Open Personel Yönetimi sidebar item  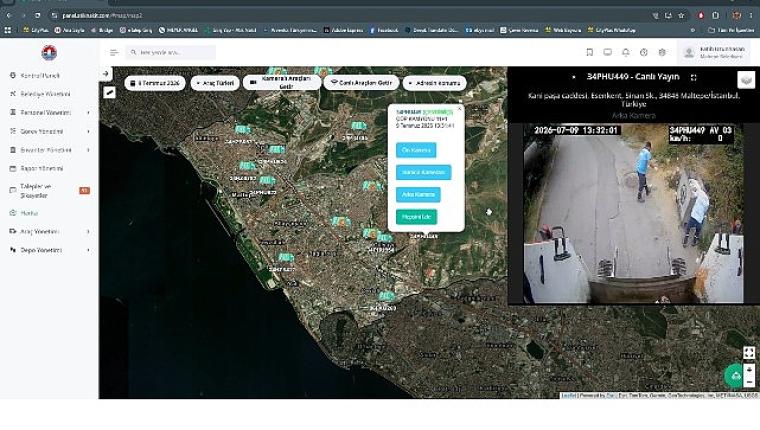46,112
